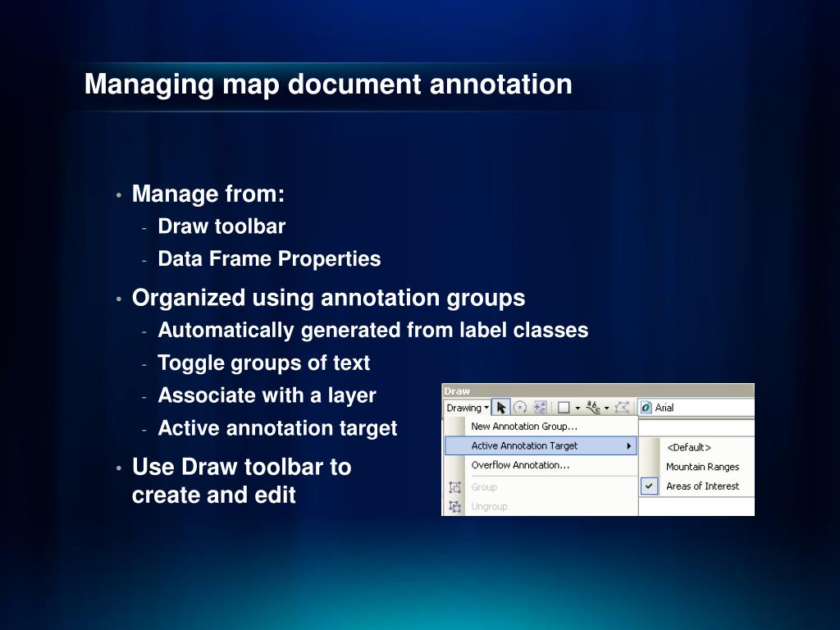Click the 'Data Frame Properties' sub-bullet
This screenshot has width=840, height=630.
pos(269,259)
